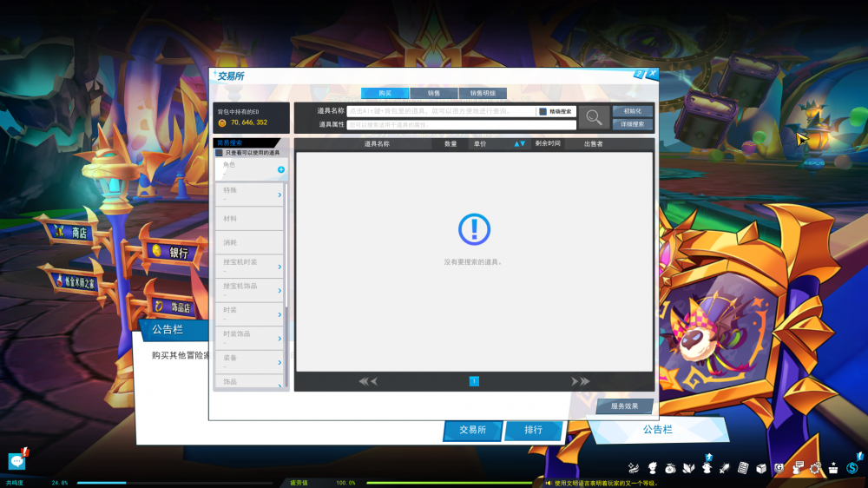Click the 简易搜索 header label
868x488 pixels.
(x=229, y=143)
